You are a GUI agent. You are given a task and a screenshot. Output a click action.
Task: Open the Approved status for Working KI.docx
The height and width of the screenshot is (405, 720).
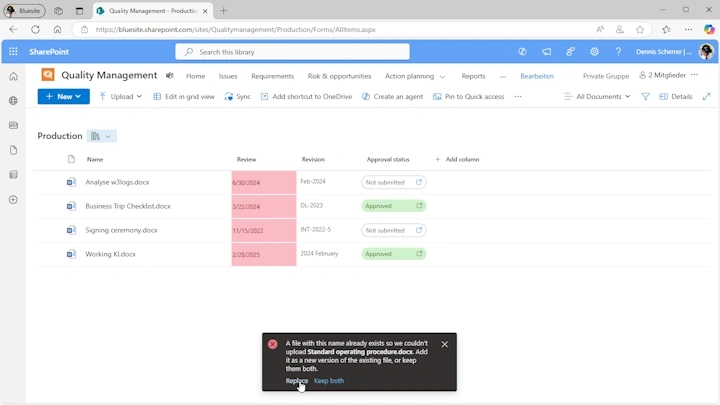click(394, 254)
